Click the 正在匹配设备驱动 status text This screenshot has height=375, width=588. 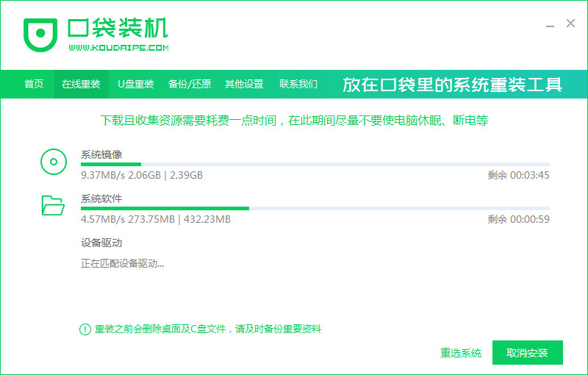point(122,263)
